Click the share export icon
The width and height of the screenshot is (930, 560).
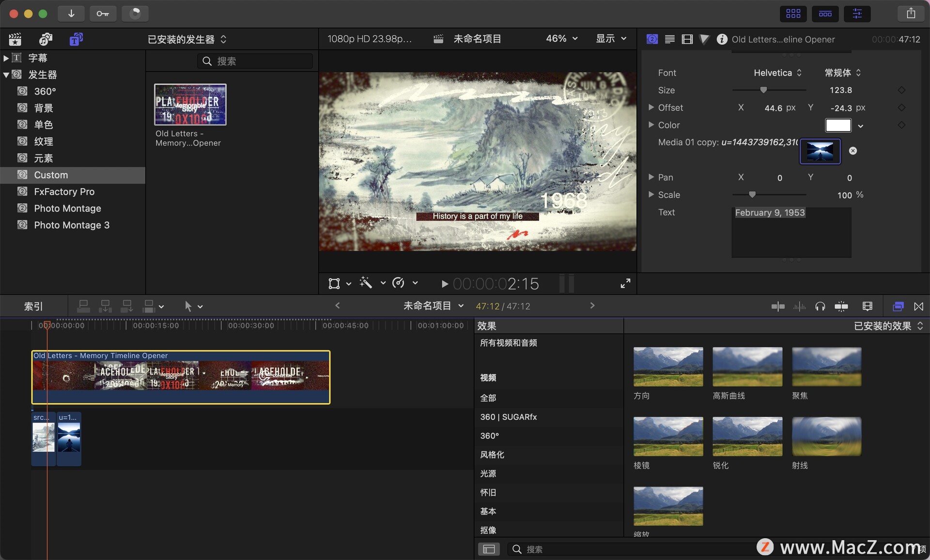911,14
